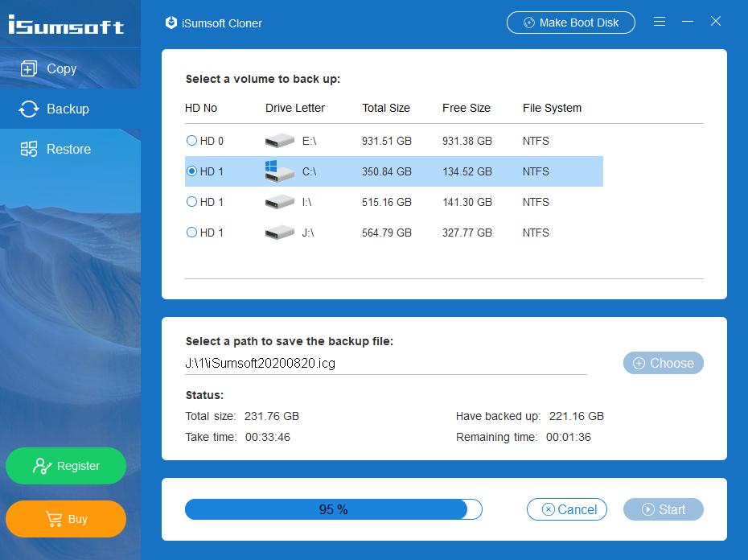Click the Choose path button

pos(663,363)
